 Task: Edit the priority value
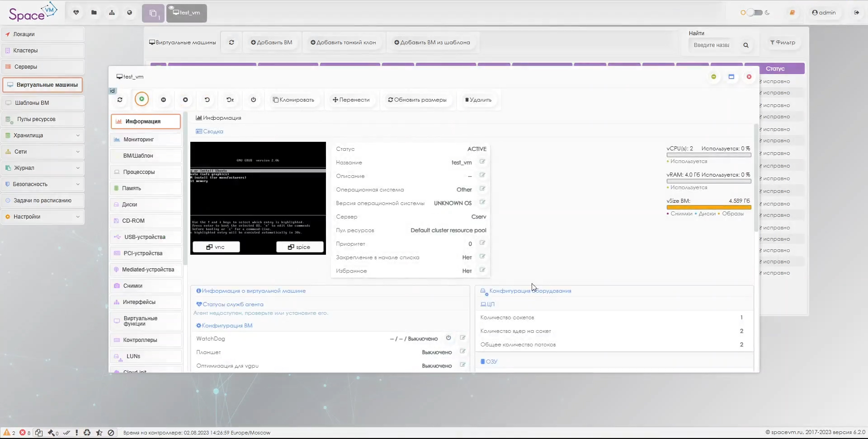[x=482, y=243]
